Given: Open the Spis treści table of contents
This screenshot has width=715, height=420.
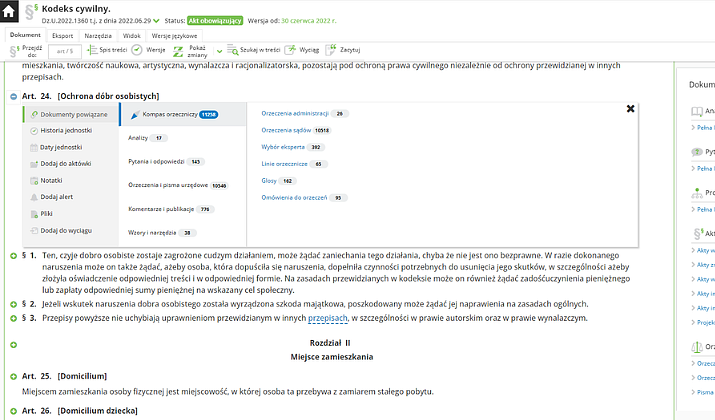Looking at the screenshot, I should tap(107, 50).
